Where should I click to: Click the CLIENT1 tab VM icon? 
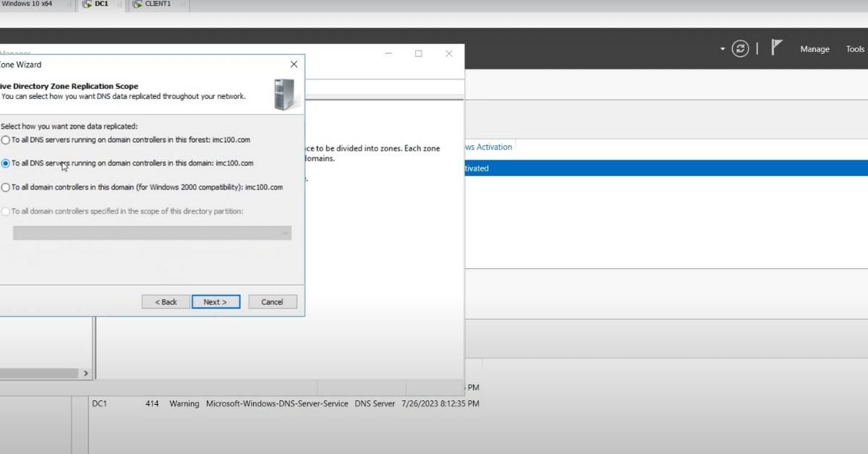[137, 4]
